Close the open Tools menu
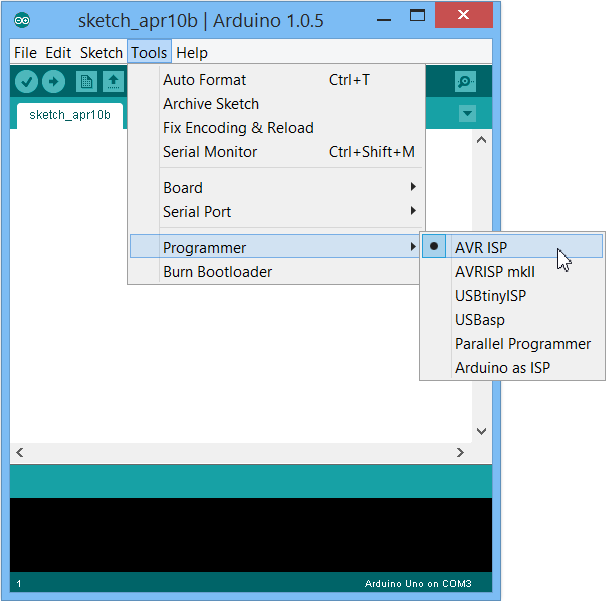Image resolution: width=606 pixels, height=601 pixels. (149, 53)
